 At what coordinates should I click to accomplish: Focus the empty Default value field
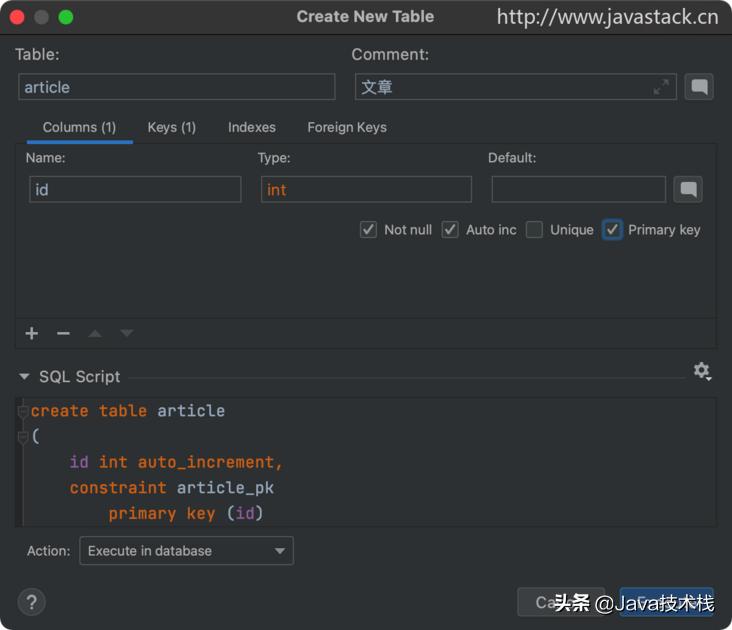[x=578, y=189]
